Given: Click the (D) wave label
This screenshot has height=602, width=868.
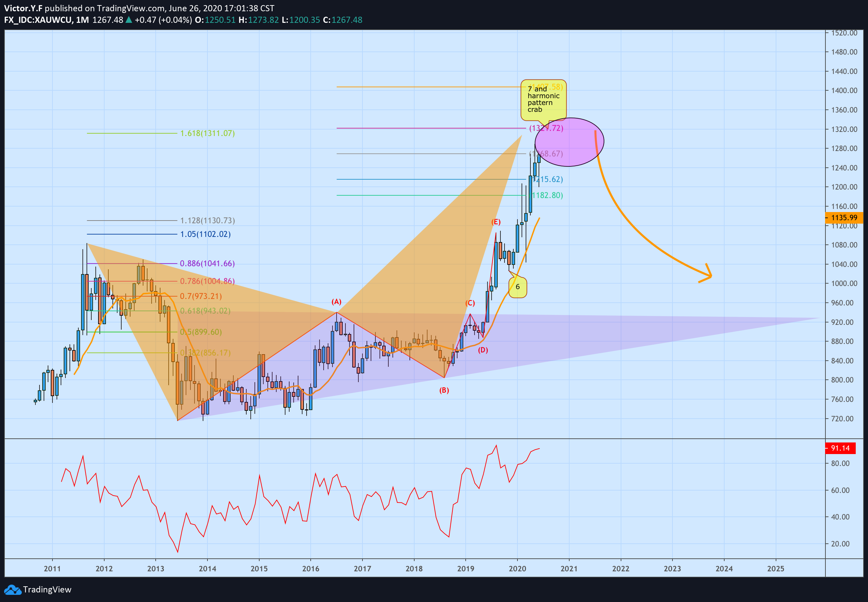Looking at the screenshot, I should (x=483, y=350).
